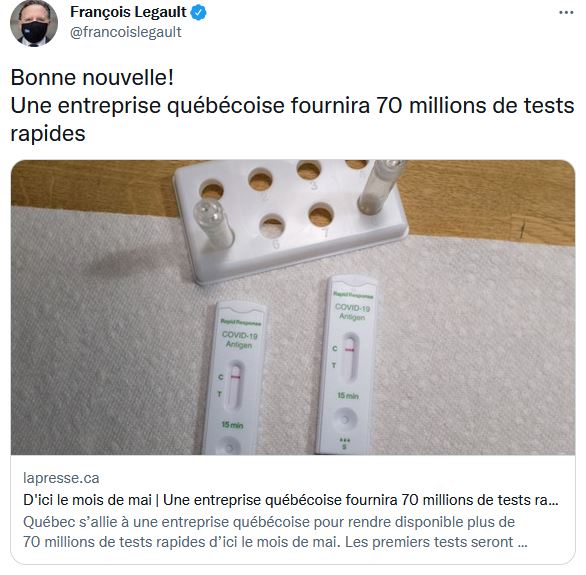Click the "15 min" label on left cassette
The height and width of the screenshot is (575, 586).
click(x=232, y=425)
